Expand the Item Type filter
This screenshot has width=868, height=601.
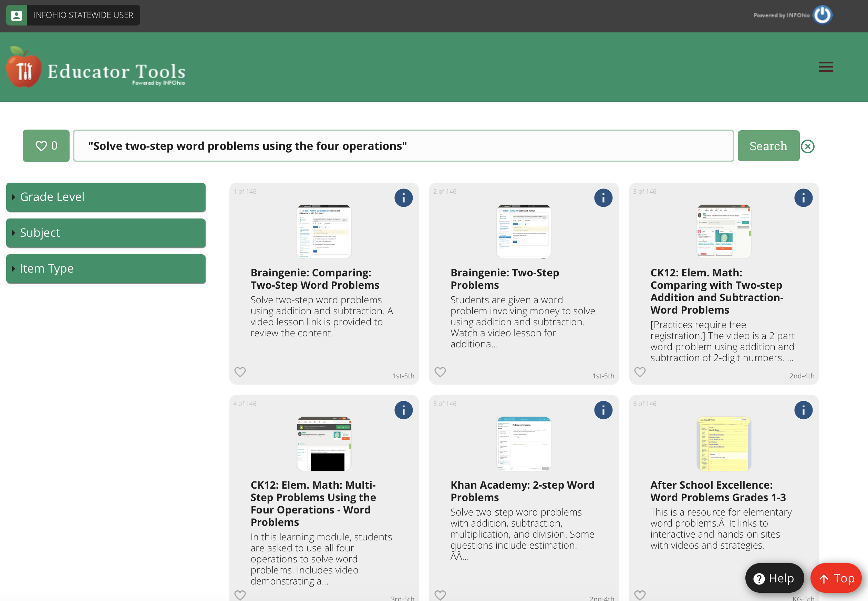pyautogui.click(x=106, y=268)
